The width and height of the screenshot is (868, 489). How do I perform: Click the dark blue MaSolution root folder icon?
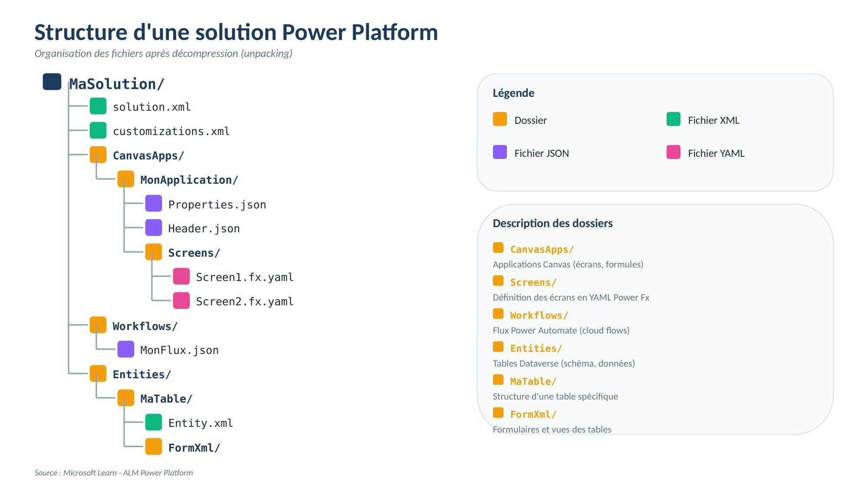[x=52, y=82]
